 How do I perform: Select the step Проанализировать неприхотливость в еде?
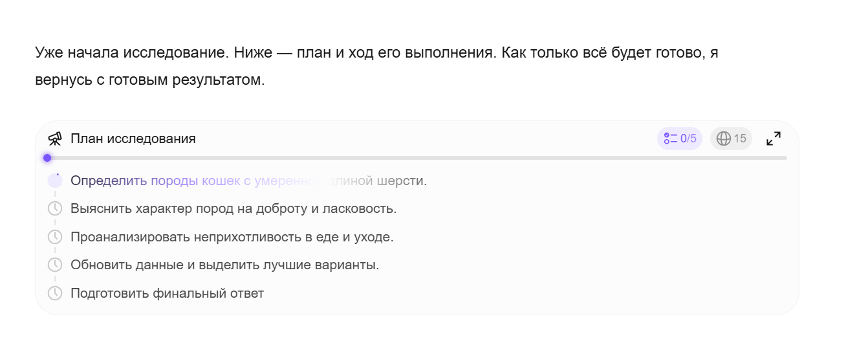[232, 237]
